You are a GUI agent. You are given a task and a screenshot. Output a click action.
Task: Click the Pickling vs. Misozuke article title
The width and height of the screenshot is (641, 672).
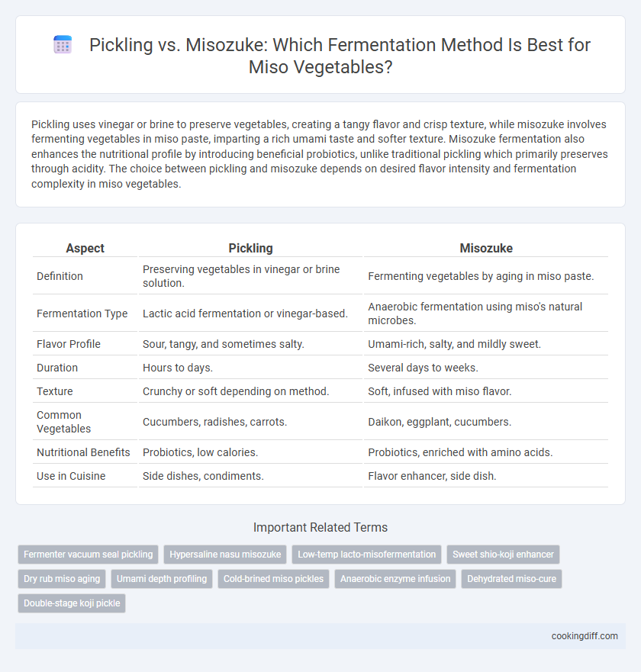[x=340, y=56]
